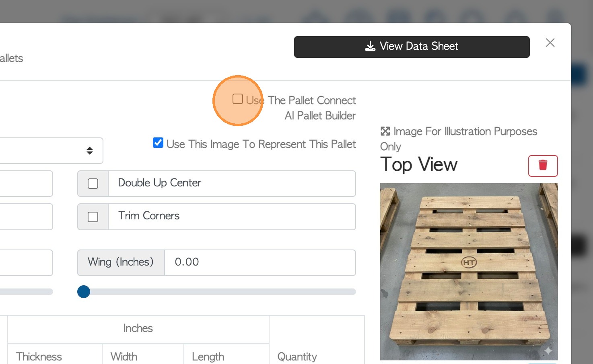Click the Thickness column header
Viewport: 593px width, 364px height.
39,356
